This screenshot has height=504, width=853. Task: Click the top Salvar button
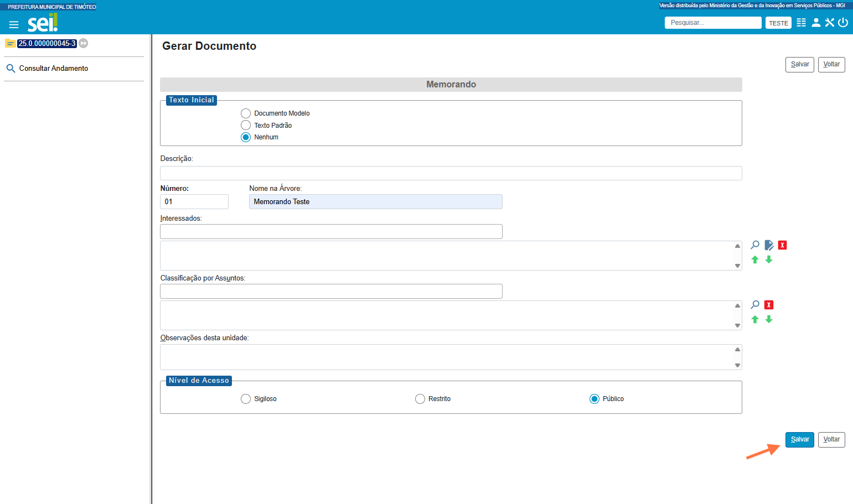tap(800, 64)
